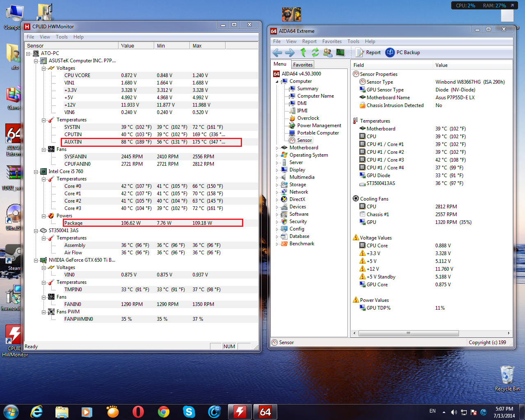The image size is (525, 420).
Task: Click the PC Backup button
Action: coord(403,52)
